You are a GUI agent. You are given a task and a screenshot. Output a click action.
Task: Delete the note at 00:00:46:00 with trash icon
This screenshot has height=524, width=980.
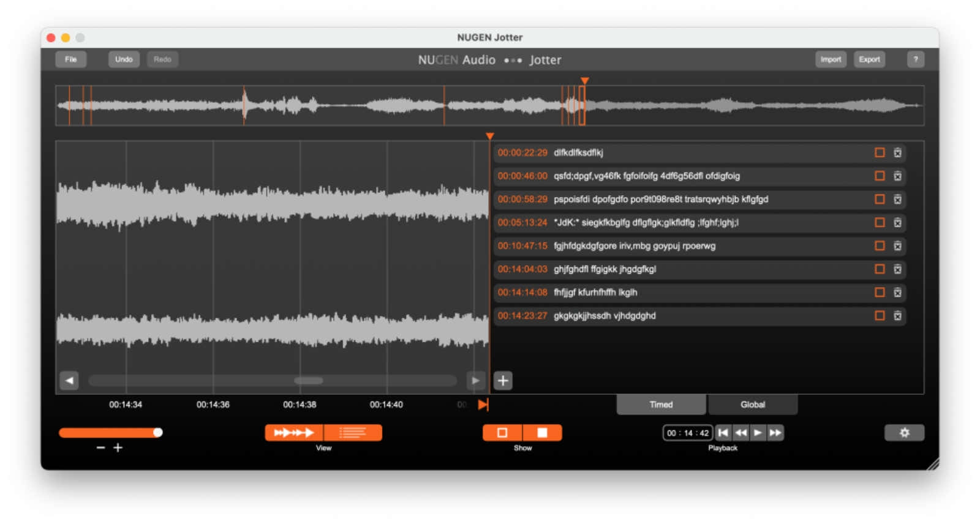(x=897, y=176)
